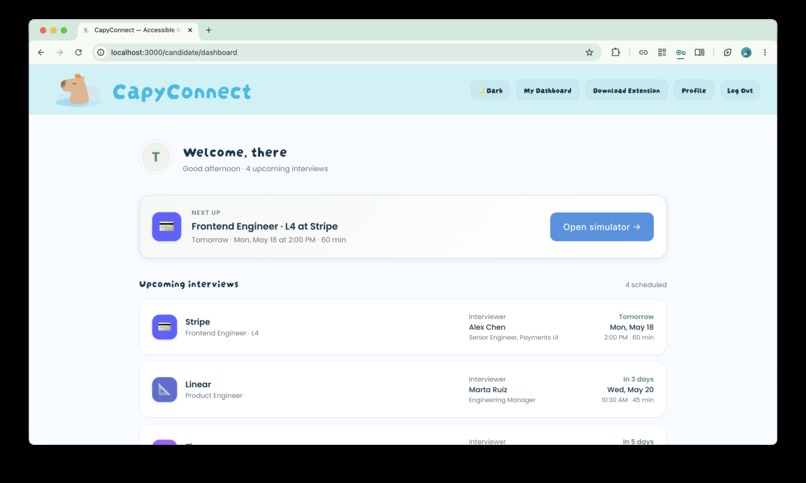Click "Wed, May 20" in Linear row
The height and width of the screenshot is (483, 806).
pyautogui.click(x=630, y=389)
